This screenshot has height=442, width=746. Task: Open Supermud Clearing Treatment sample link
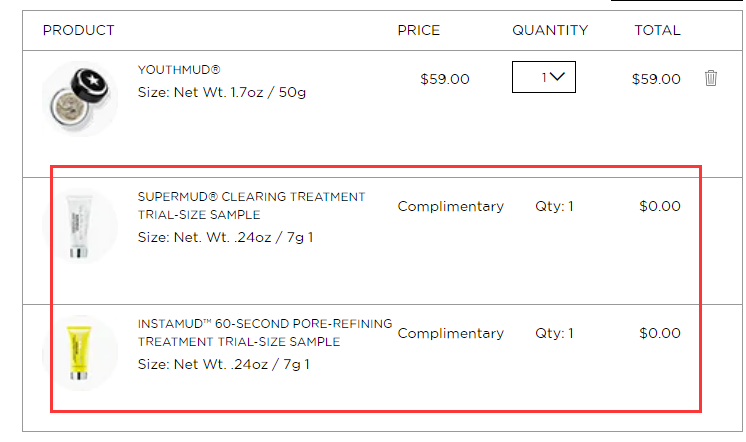(251, 206)
